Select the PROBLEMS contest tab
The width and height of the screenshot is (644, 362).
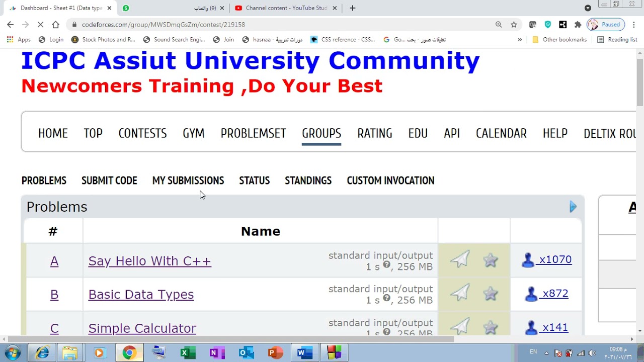coord(44,180)
